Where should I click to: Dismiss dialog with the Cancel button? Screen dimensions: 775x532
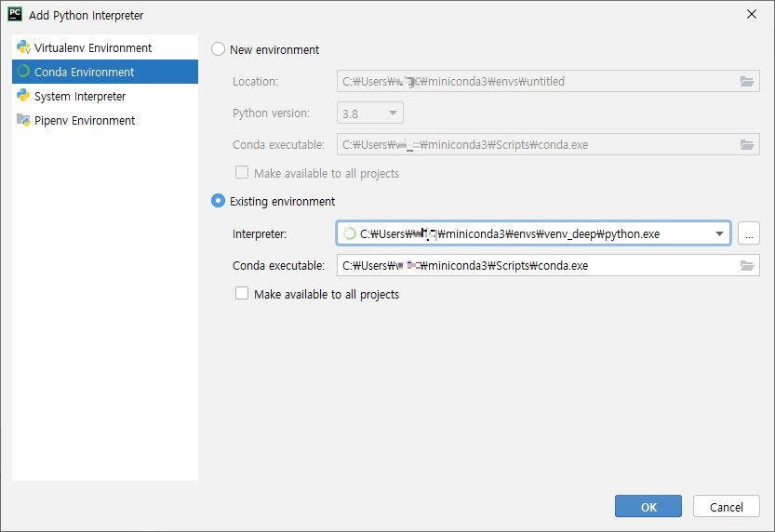726,506
